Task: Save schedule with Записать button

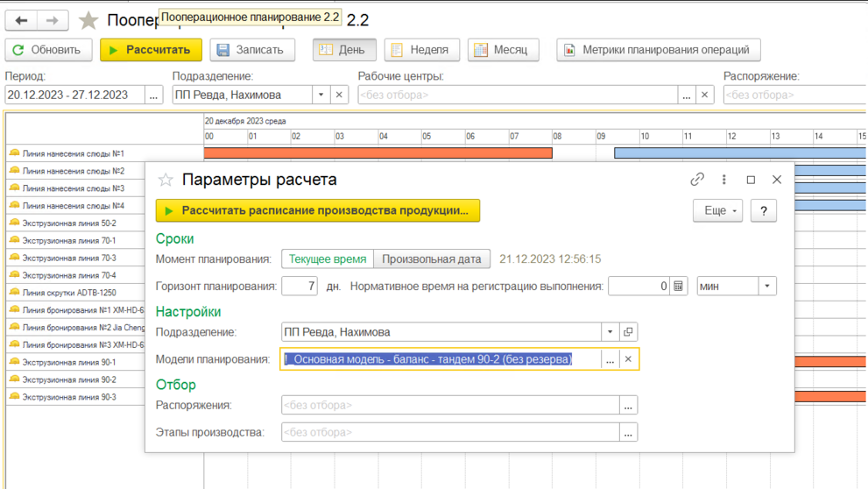Action: pos(252,50)
